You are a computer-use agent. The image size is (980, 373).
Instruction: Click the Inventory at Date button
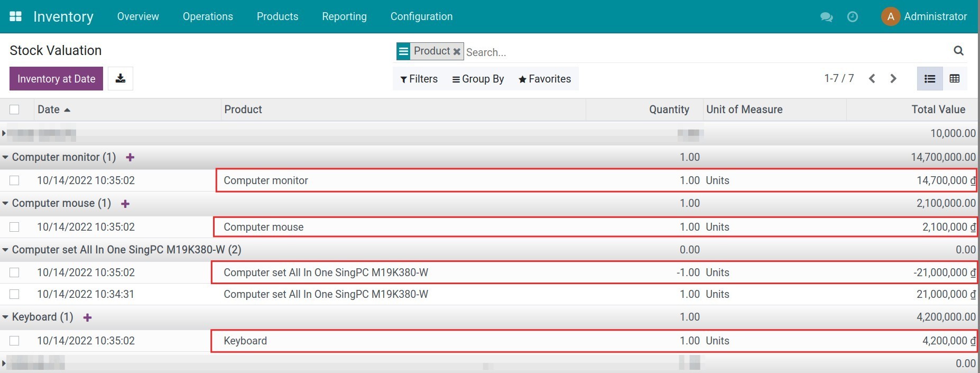pos(56,79)
